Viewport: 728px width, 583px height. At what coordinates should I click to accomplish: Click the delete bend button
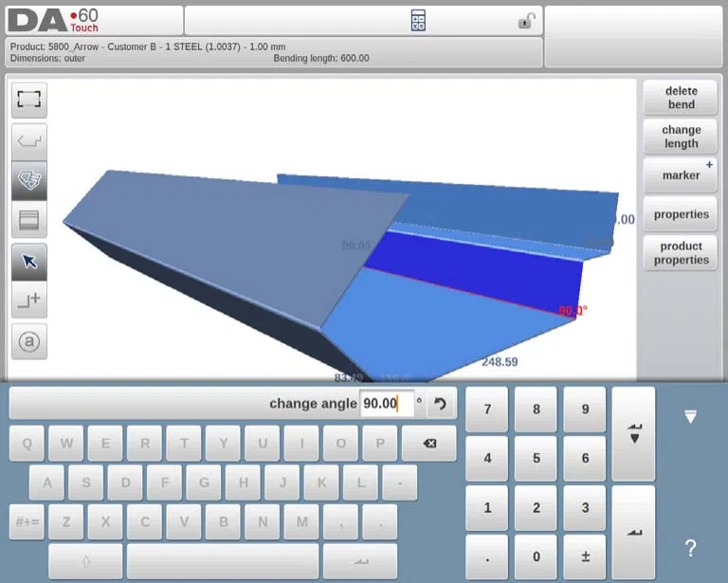[x=681, y=98]
